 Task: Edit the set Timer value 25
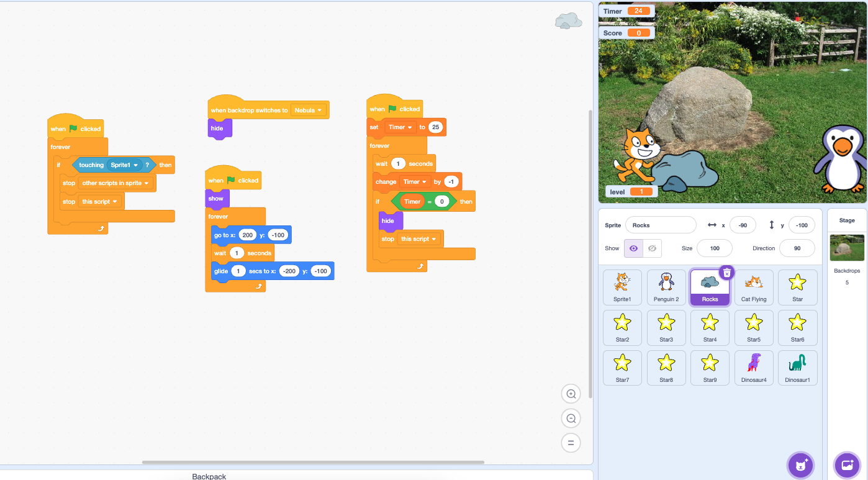tap(435, 127)
